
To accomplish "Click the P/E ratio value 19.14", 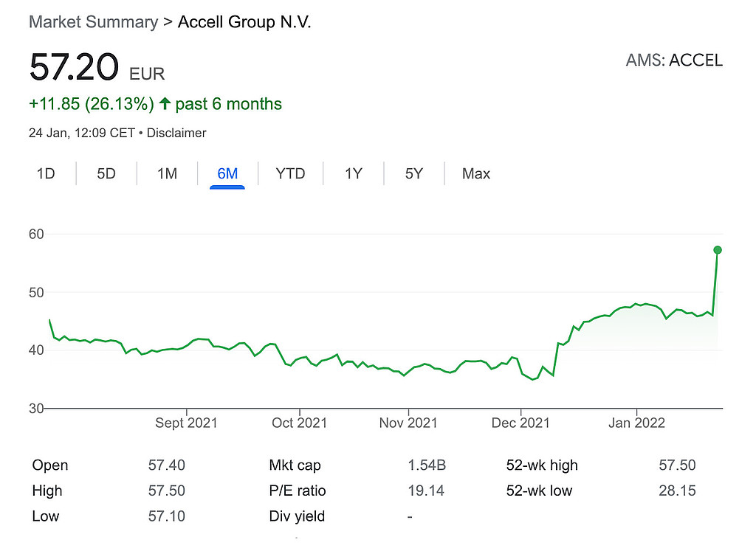I will coord(426,491).
